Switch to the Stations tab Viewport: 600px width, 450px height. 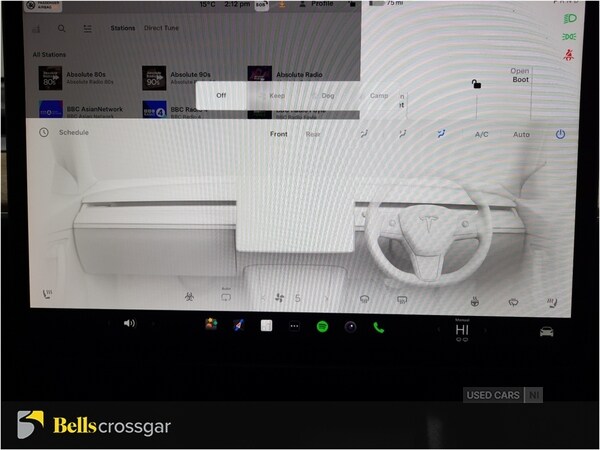[x=122, y=28]
